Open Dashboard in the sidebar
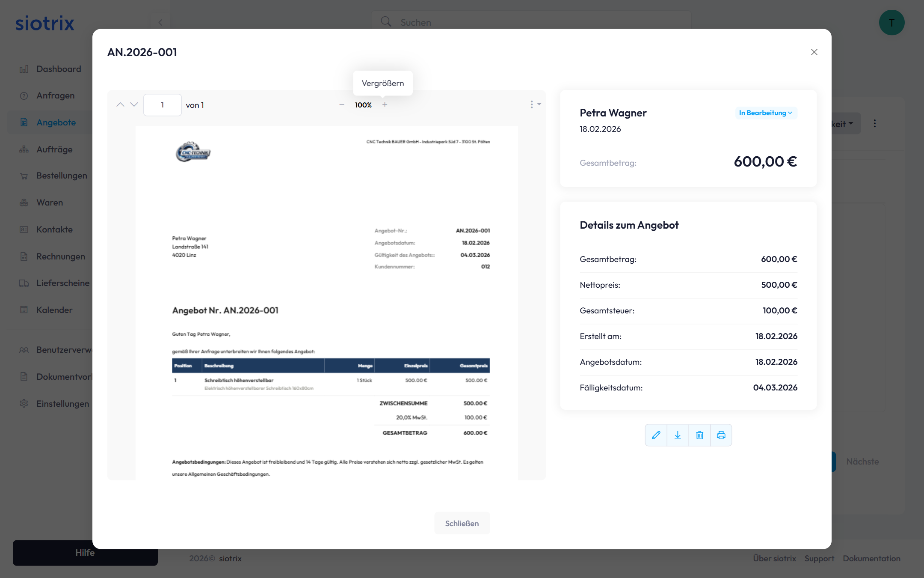Screen dimensions: 924x578 tap(58, 69)
